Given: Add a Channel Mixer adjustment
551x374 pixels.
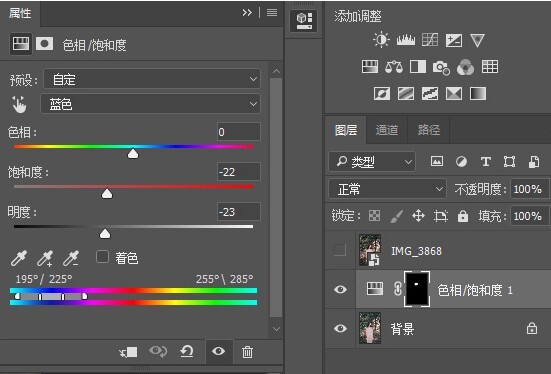Looking at the screenshot, I should [465, 67].
